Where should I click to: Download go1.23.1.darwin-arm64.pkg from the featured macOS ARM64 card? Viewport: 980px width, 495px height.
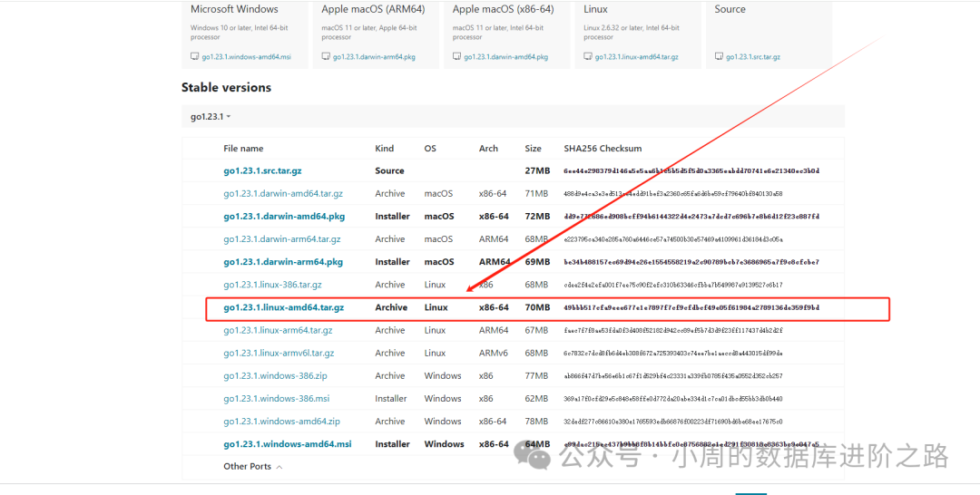pyautogui.click(x=374, y=57)
